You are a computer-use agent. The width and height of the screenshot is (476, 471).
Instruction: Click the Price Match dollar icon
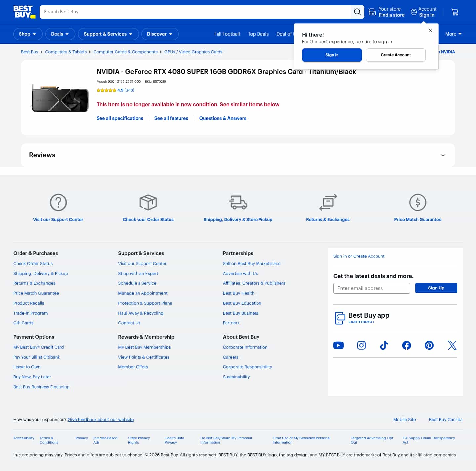click(418, 202)
